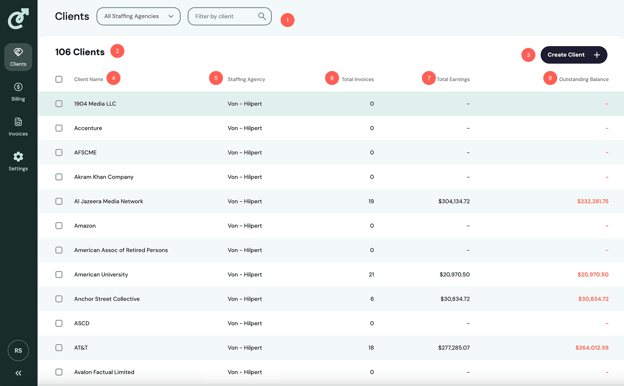Check the Avalon Factual Limited checkbox
The width and height of the screenshot is (624, 386).
[59, 372]
